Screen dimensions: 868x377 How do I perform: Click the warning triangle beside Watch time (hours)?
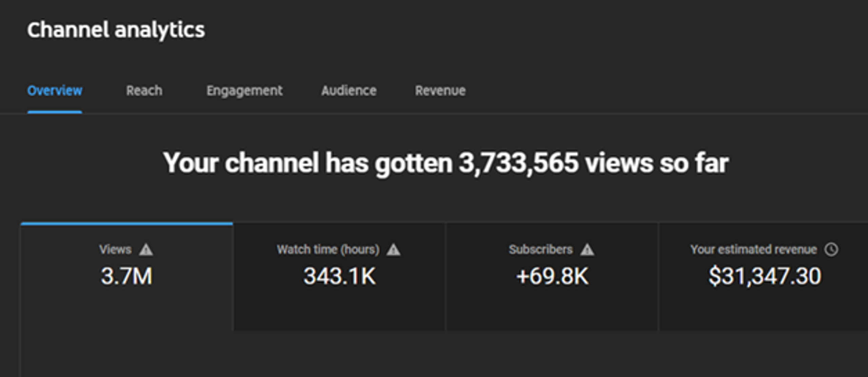click(394, 250)
